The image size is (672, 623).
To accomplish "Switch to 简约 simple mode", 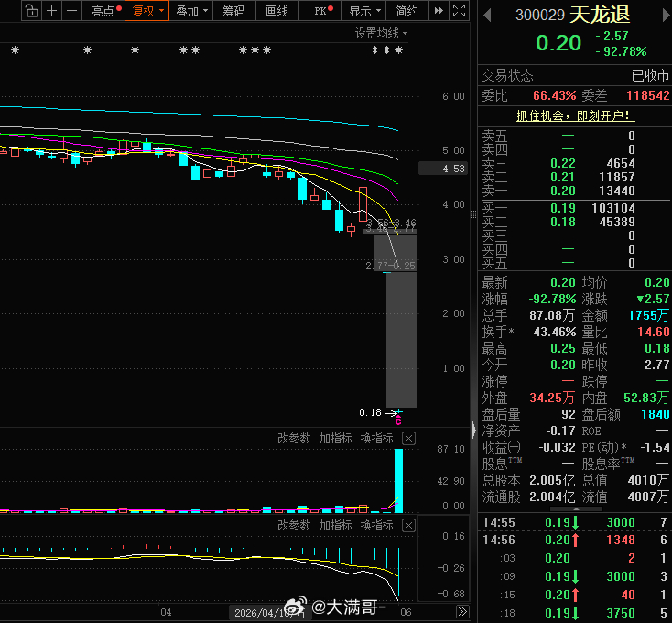I will click(407, 10).
